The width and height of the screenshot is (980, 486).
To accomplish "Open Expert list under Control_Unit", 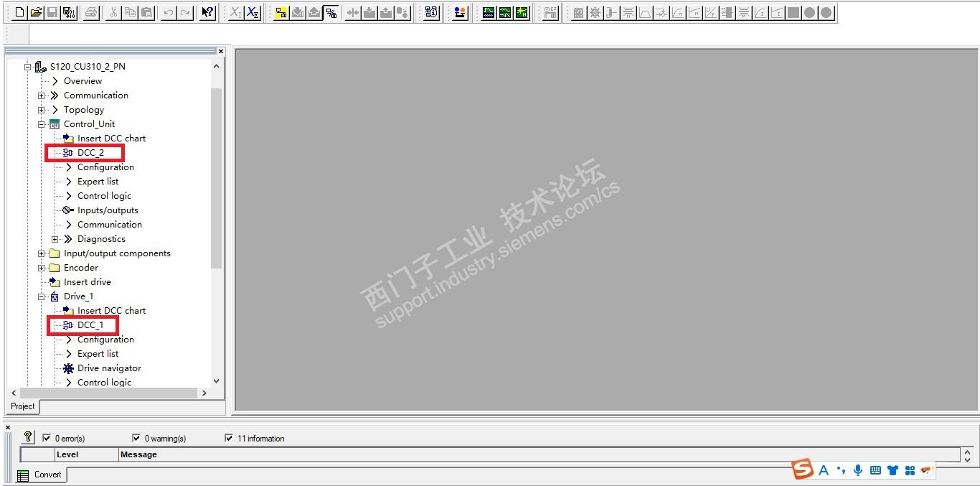I will 98,182.
